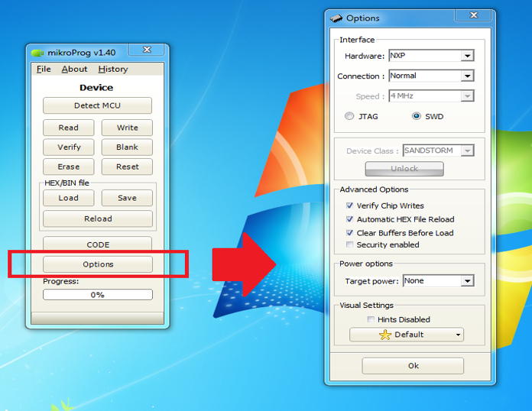The image size is (532, 411).
Task: Click the Interface group label
Action: tap(357, 40)
